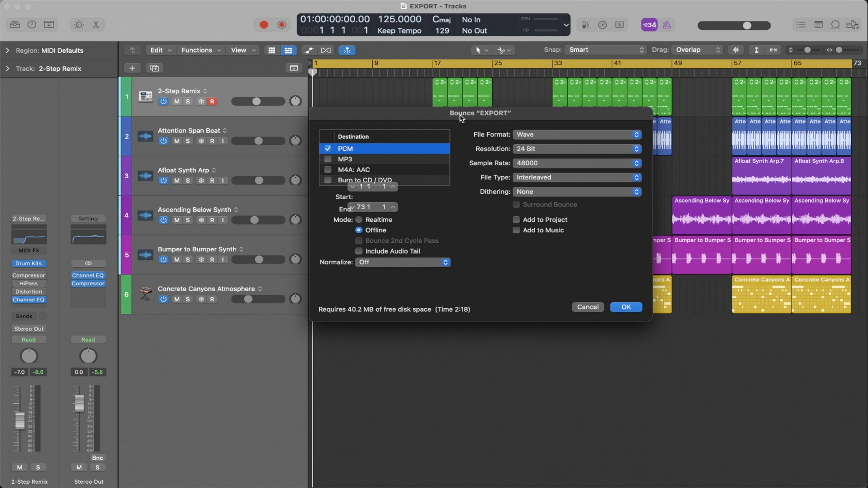The image size is (868, 488).
Task: Enable MP3 export destination
Action: pos(327,159)
